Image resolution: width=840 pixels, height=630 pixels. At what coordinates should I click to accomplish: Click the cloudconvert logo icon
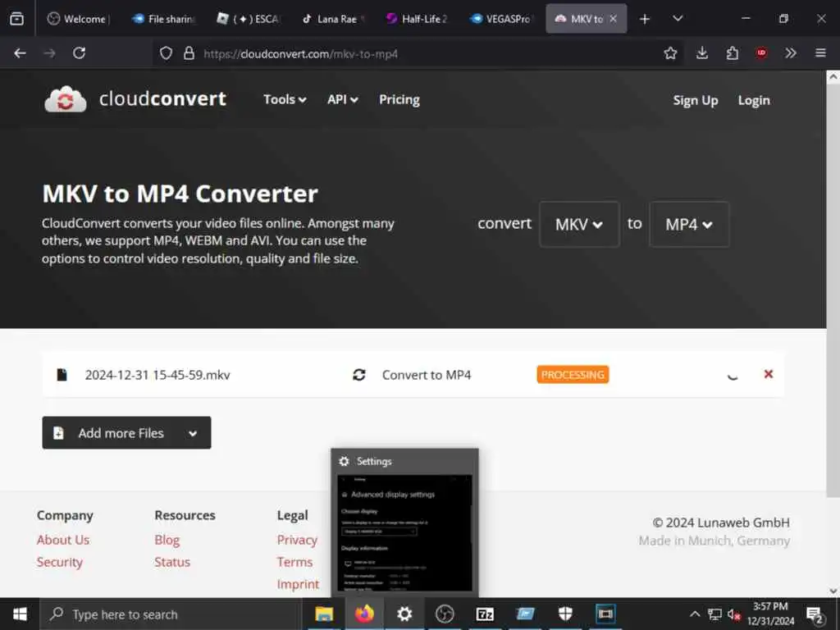66,99
